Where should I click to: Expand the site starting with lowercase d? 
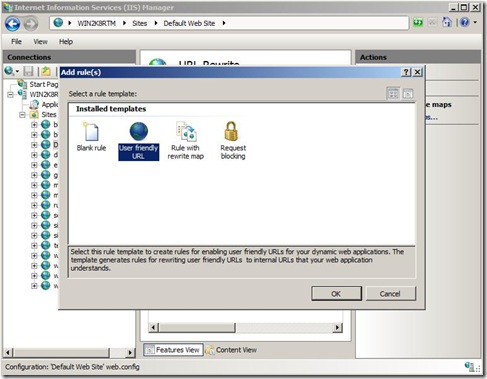pyautogui.click(x=34, y=155)
